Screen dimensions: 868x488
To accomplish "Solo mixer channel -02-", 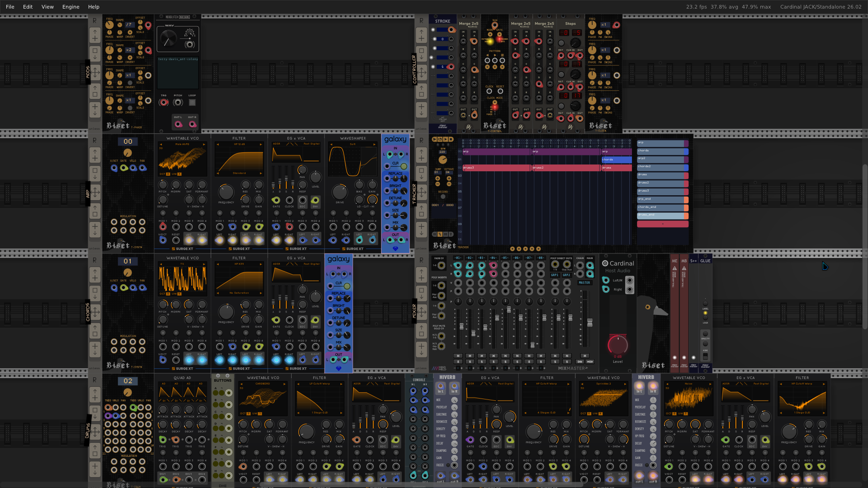I will coord(470,361).
